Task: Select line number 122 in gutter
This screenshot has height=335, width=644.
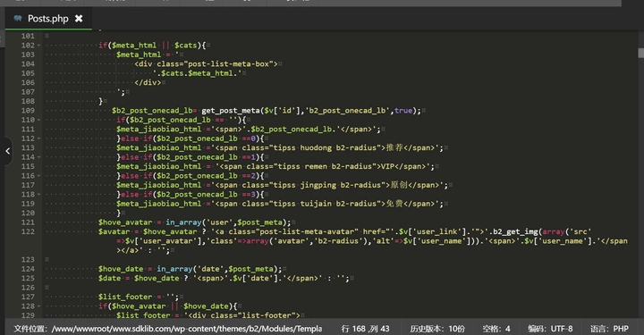Action: pos(28,231)
